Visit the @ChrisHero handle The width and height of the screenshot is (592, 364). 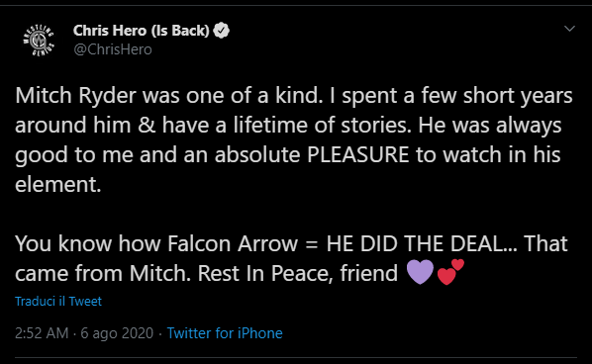[x=113, y=49]
